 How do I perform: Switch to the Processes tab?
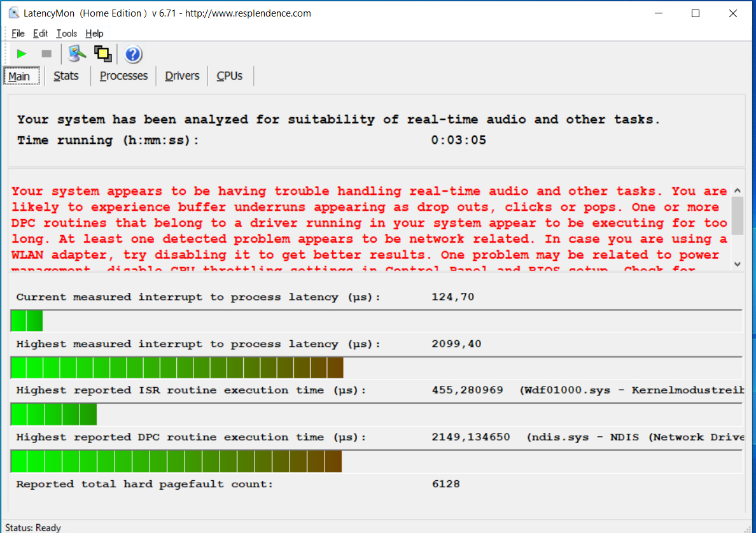click(x=123, y=76)
